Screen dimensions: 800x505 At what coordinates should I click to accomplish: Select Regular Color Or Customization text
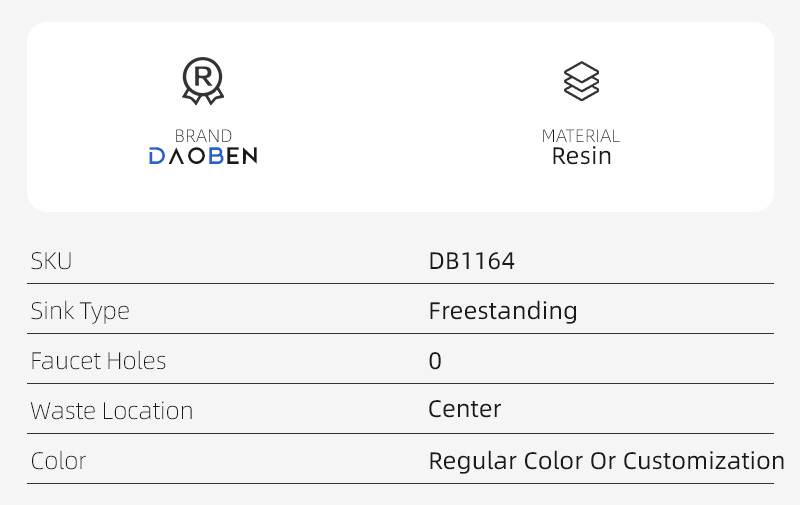point(606,461)
